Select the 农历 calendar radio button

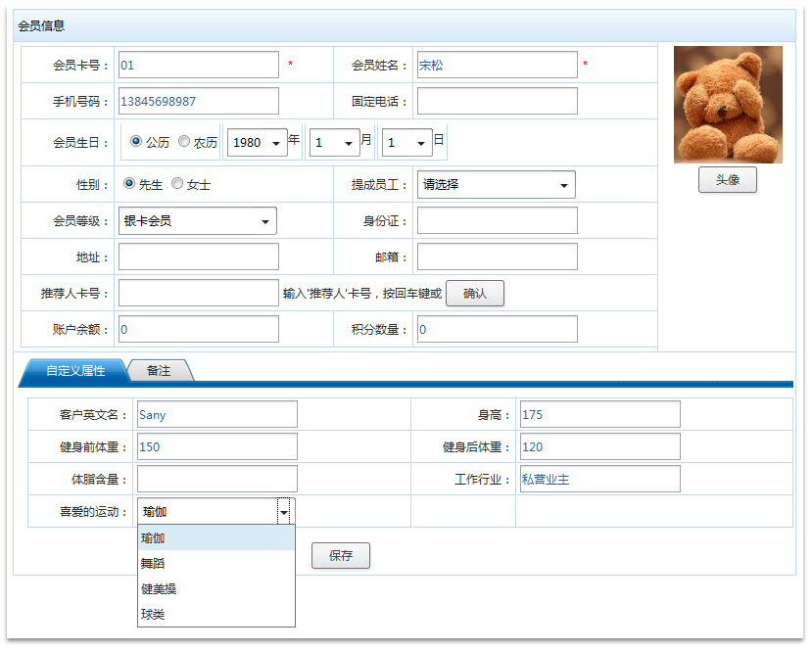(184, 141)
